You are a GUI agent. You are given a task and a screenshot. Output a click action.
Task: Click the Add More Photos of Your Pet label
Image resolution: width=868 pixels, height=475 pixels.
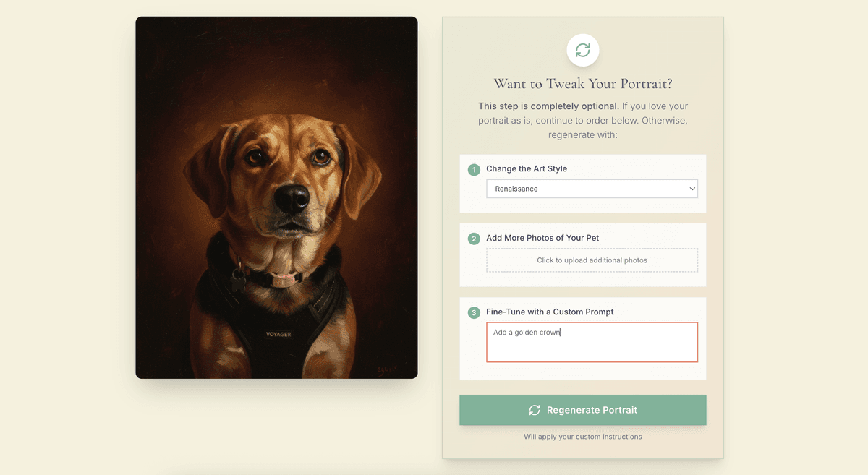point(543,237)
